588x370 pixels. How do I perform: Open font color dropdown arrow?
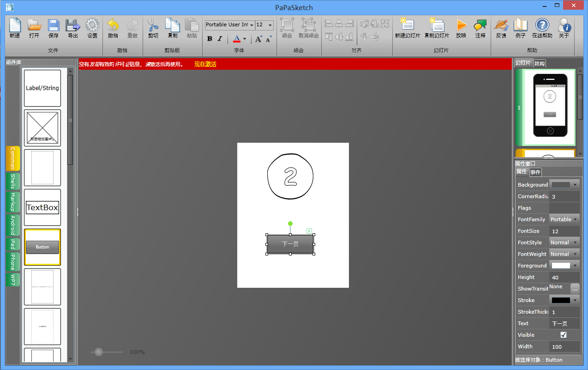coord(245,39)
